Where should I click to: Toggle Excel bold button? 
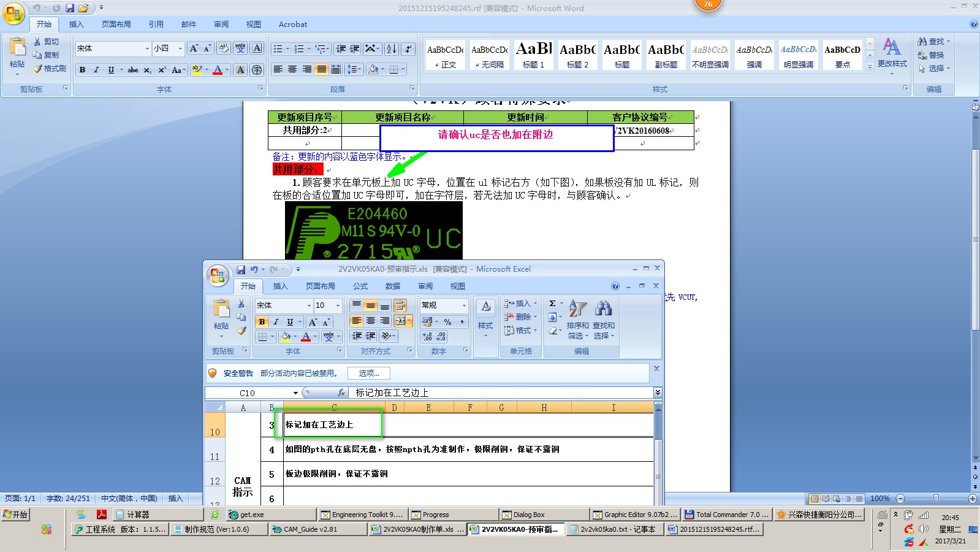point(262,322)
